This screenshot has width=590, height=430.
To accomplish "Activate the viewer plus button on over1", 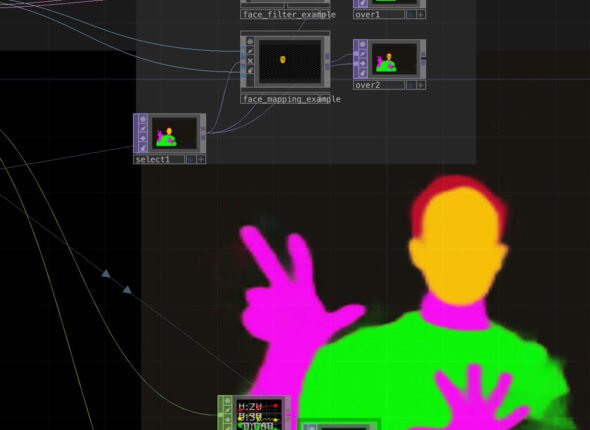I will (421, 15).
